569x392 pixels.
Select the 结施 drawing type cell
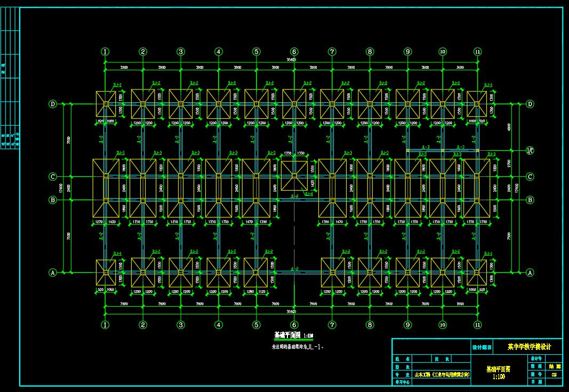pos(555,366)
